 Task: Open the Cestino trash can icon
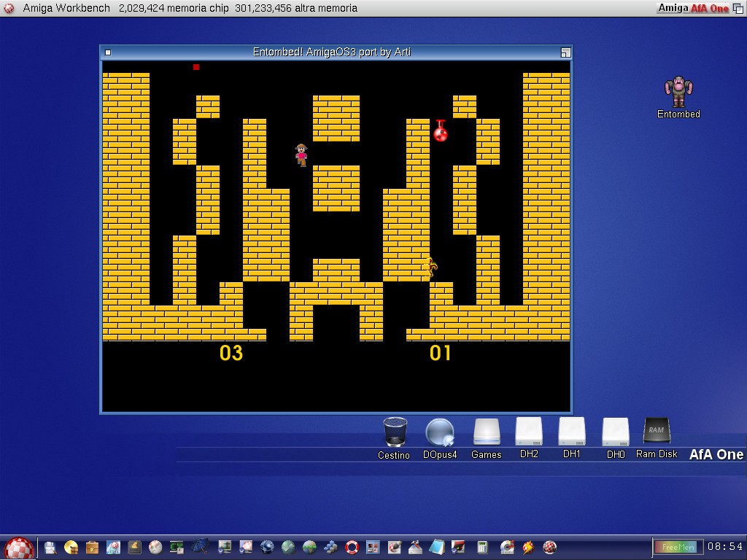point(394,432)
